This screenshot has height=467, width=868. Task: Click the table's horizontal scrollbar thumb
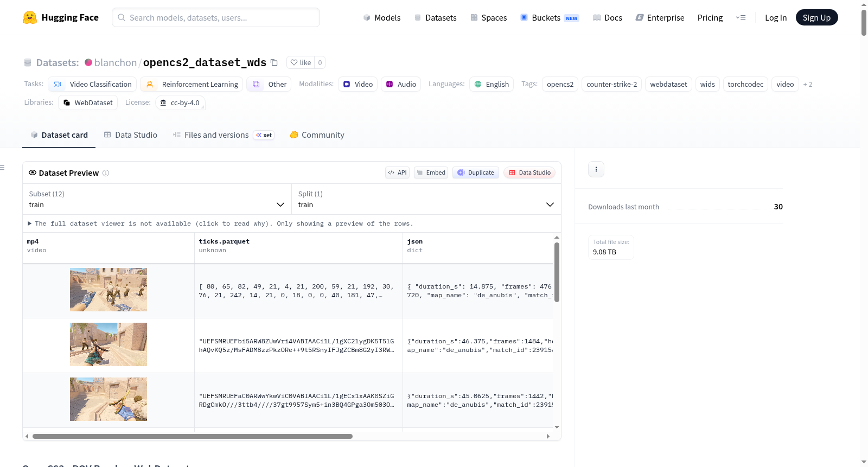tap(193, 436)
